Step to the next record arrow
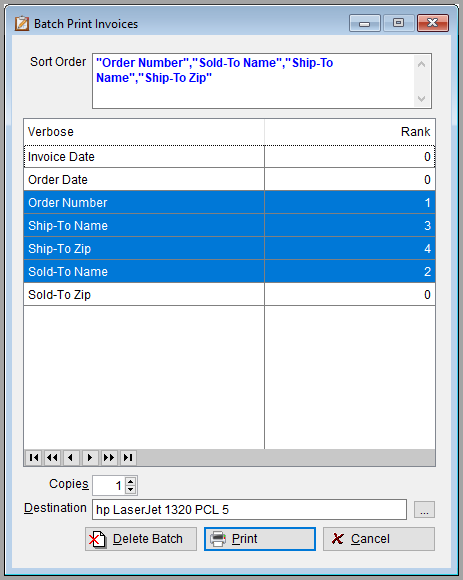Image resolution: width=463 pixels, height=580 pixels. 90,458
